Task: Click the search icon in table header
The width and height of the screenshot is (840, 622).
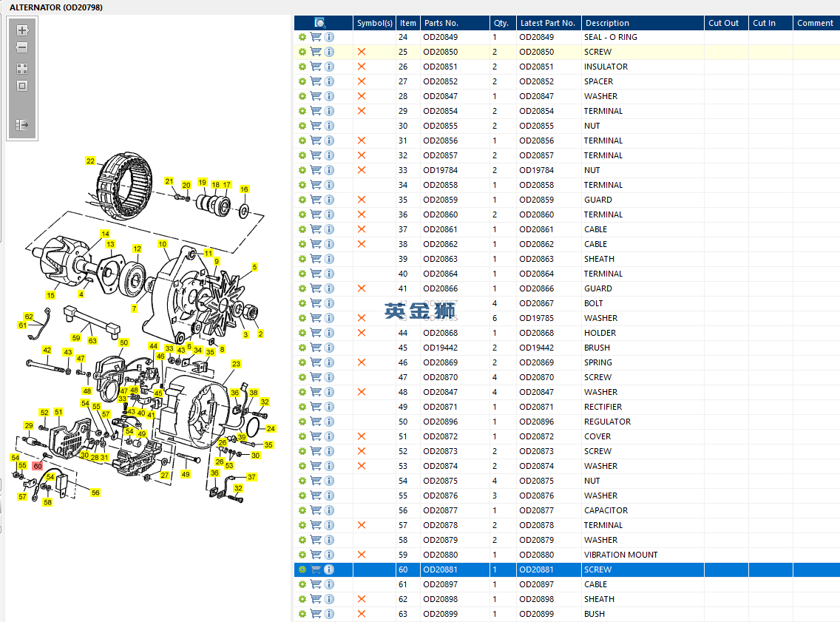Action: 320,23
